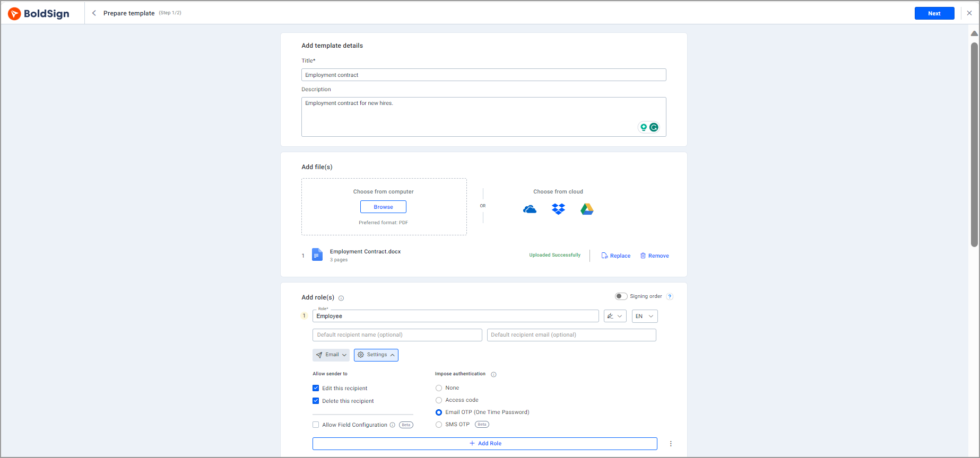This screenshot has width=980, height=458.
Task: Click Add Role button
Action: point(485,444)
